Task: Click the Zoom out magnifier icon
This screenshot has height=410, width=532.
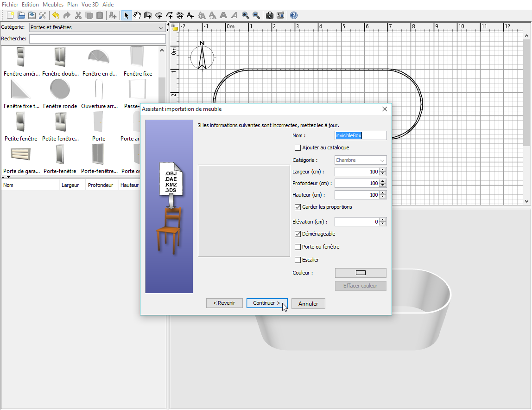Action: click(x=256, y=15)
